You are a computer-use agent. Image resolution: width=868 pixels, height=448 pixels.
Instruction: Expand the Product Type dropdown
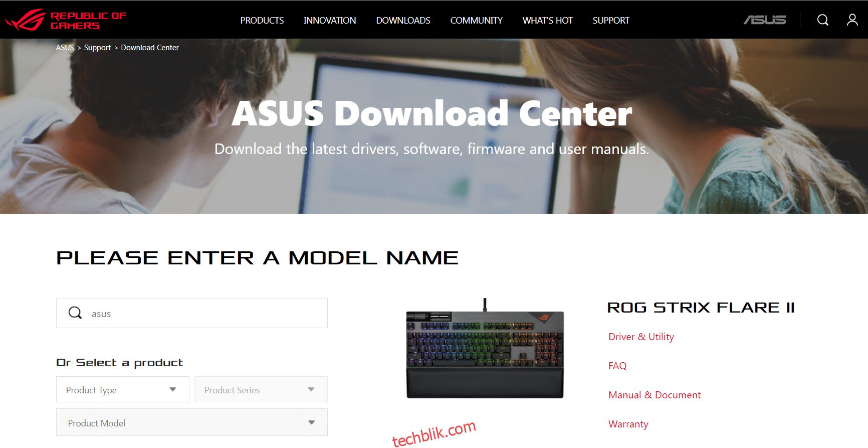pos(123,390)
